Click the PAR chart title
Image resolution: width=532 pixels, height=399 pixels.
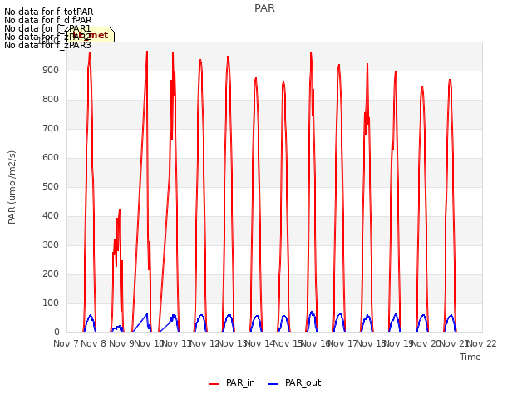click(x=264, y=8)
